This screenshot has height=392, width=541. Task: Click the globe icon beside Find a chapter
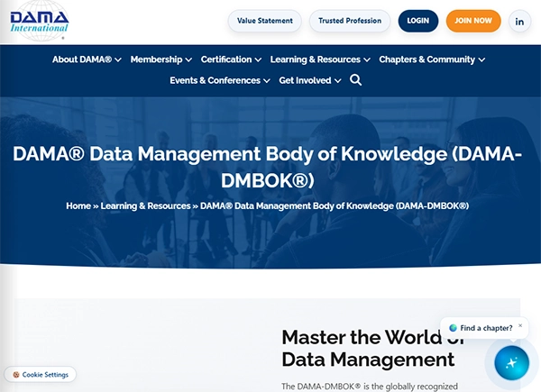pos(453,328)
